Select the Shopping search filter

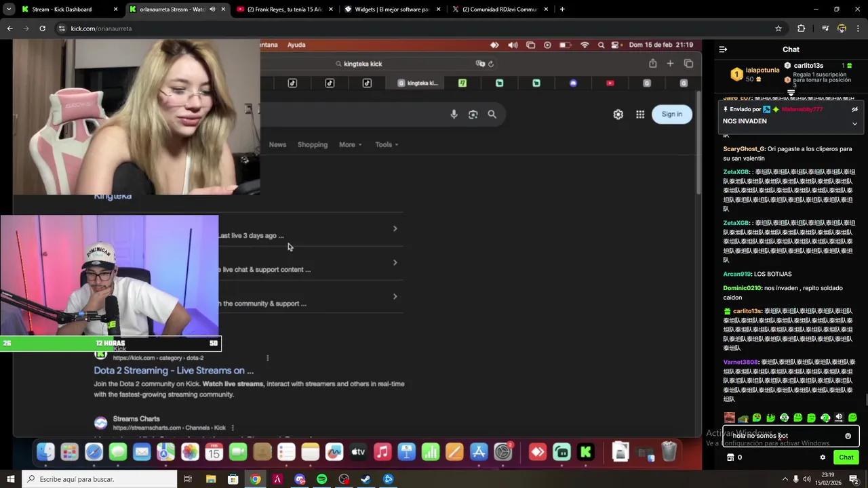tap(313, 144)
